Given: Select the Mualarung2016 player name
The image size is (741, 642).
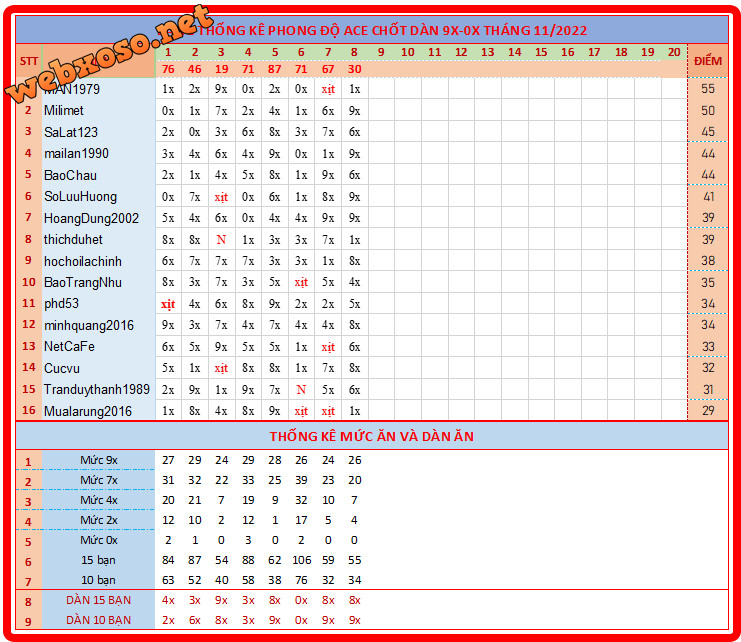Looking at the screenshot, I should 87,411.
